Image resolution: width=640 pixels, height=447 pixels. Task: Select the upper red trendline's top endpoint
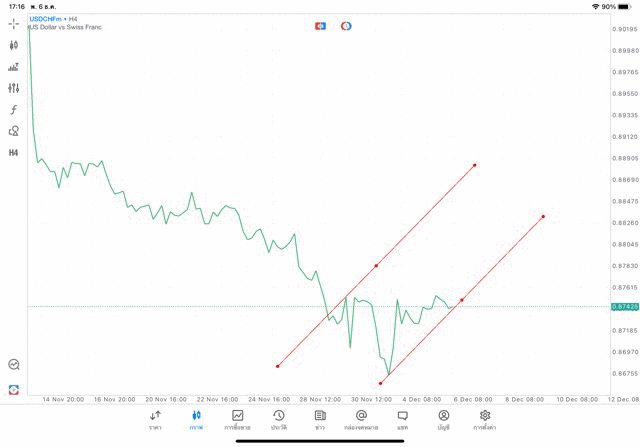(474, 165)
